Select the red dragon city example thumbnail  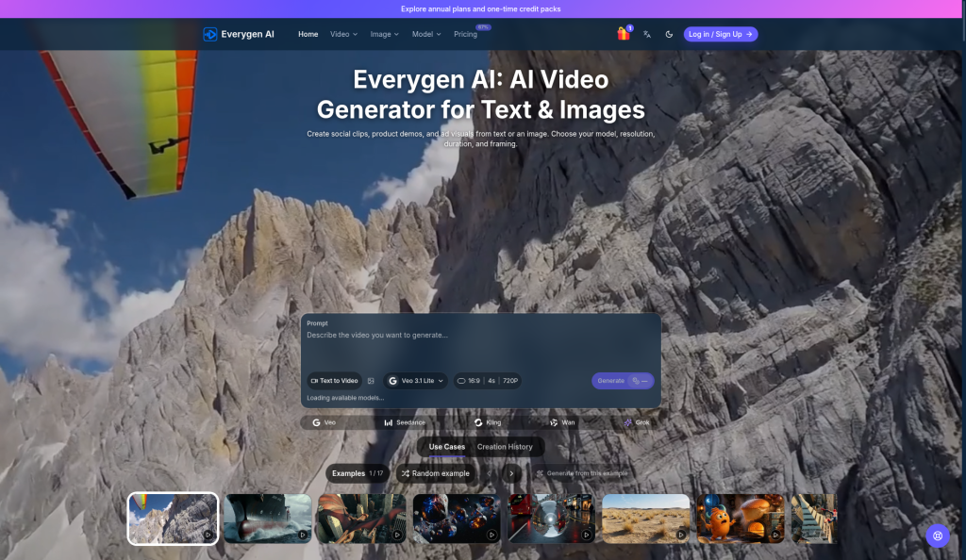click(x=361, y=519)
